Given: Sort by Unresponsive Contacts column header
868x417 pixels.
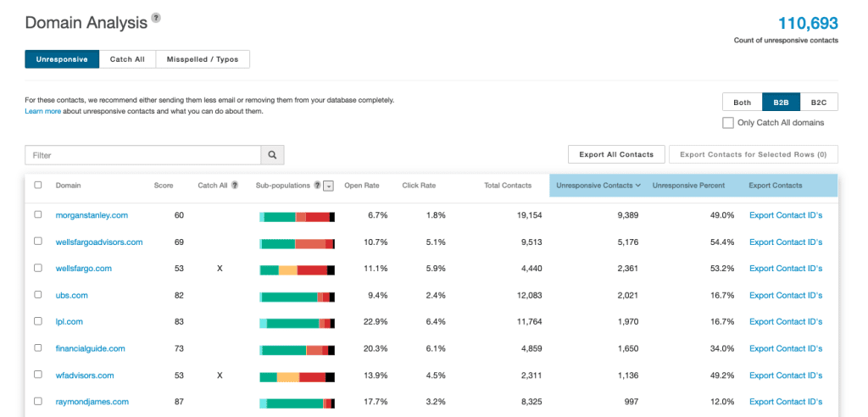Looking at the screenshot, I should [598, 186].
